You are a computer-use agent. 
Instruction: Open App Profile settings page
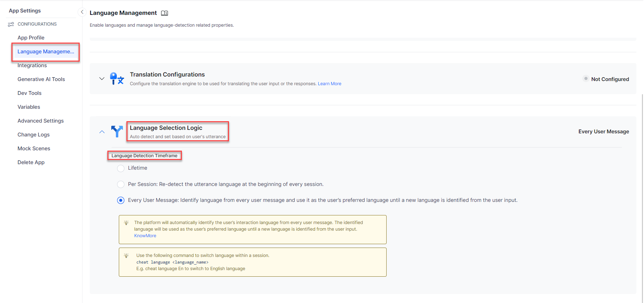coord(31,38)
